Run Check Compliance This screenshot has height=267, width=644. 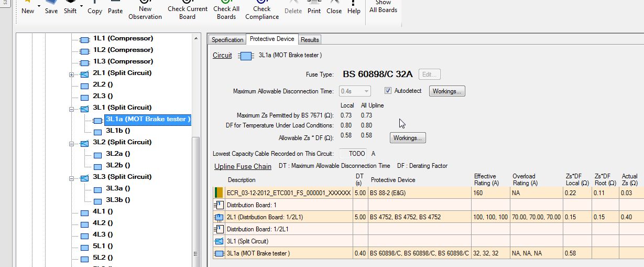tap(262, 10)
